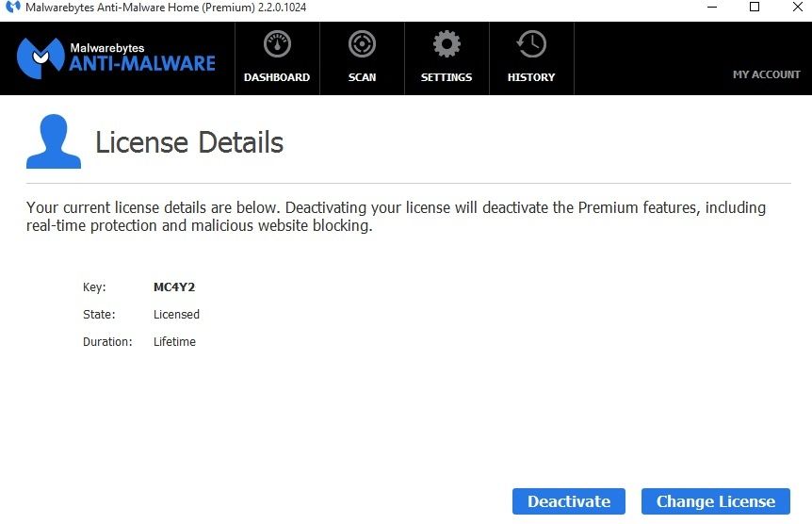Viewport: 812px width, 524px height.
Task: Click the Malwarebytes Anti-Malware logo
Action: (116, 58)
